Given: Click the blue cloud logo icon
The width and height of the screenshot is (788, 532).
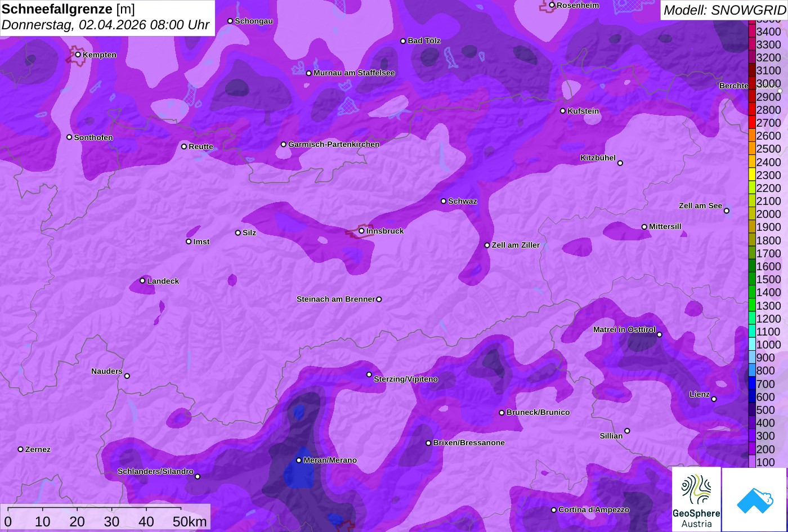Looking at the screenshot, I should click(x=754, y=499).
